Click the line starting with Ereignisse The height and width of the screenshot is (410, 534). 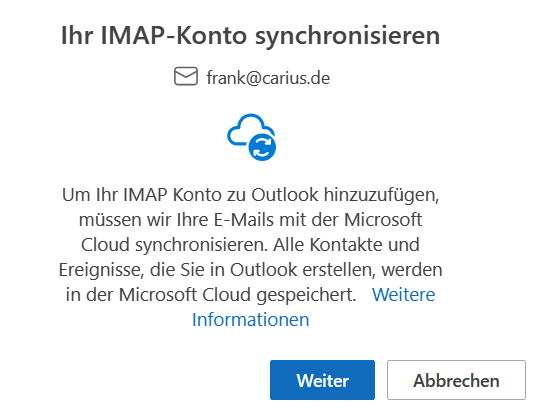tap(250, 270)
